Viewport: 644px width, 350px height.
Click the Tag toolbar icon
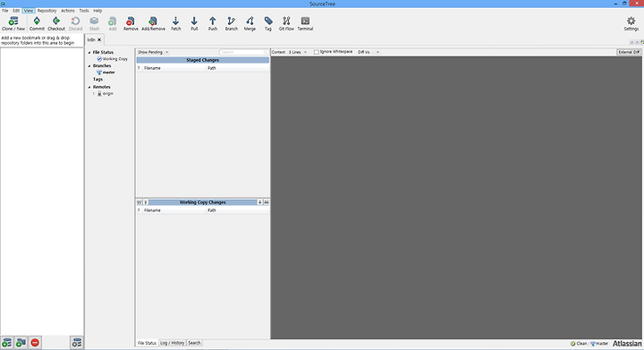pos(268,23)
